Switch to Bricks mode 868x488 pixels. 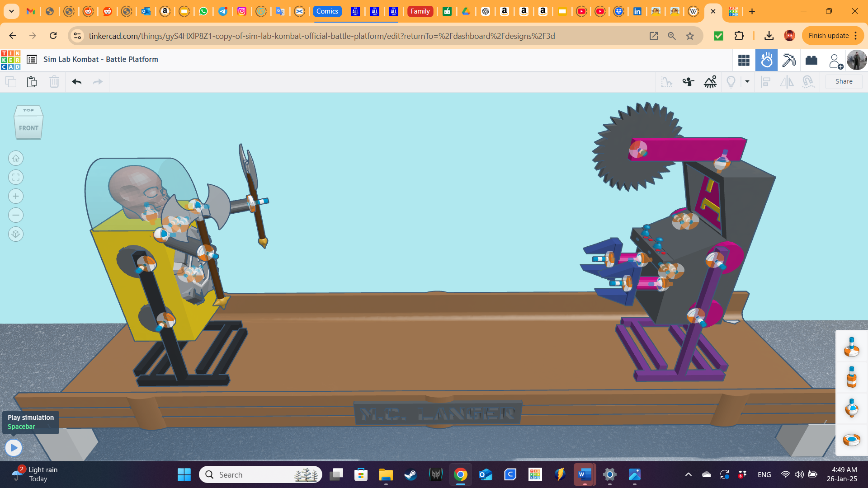coord(811,60)
